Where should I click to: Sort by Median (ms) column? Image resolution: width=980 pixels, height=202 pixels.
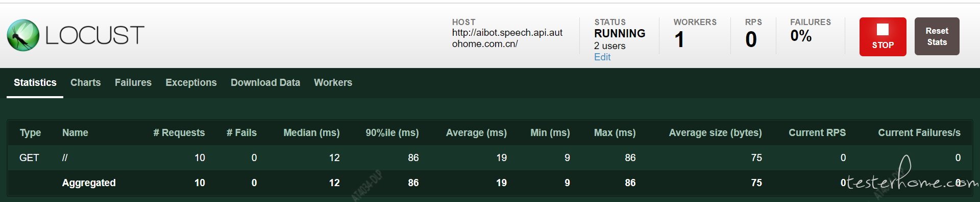click(x=311, y=132)
